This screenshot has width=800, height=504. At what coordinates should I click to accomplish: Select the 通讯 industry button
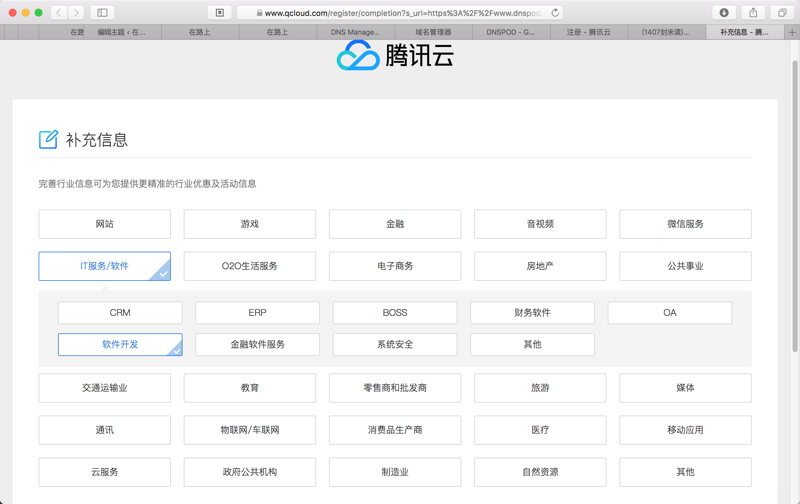coord(105,430)
